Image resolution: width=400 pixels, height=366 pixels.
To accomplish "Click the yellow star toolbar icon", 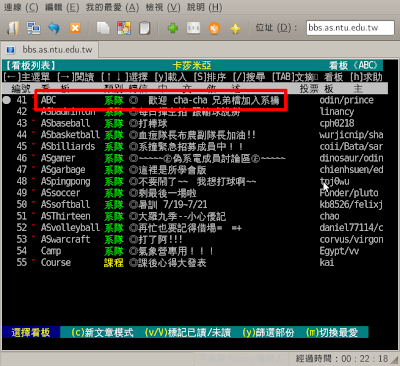I will [x=235, y=28].
